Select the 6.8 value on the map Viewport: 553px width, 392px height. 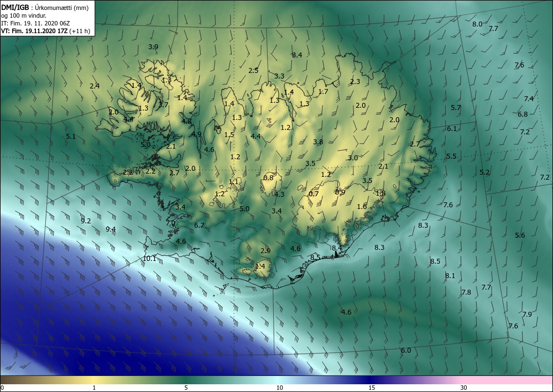coord(523,114)
